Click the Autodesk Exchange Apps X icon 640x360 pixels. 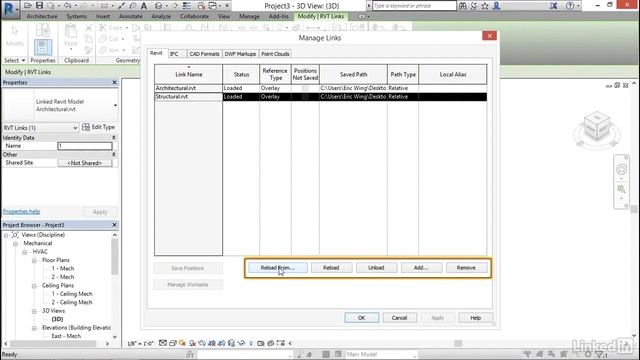553,6
